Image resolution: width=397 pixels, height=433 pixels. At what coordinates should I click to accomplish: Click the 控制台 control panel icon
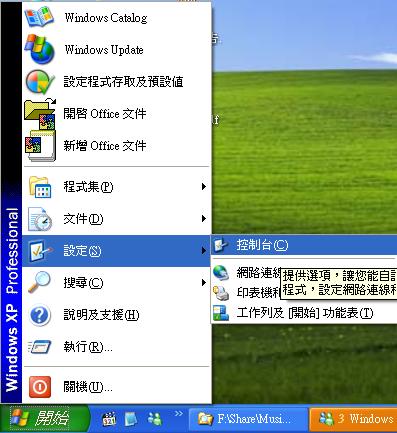[221, 245]
